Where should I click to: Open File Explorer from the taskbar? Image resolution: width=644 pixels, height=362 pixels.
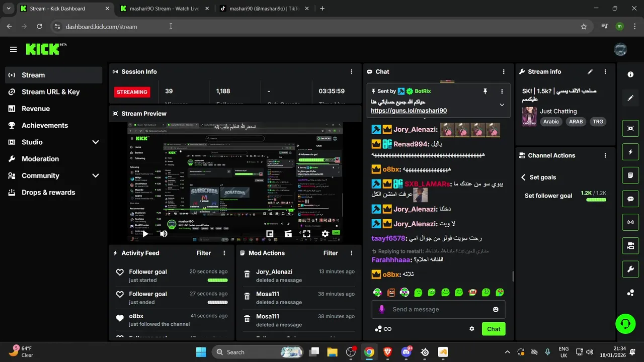point(332,352)
